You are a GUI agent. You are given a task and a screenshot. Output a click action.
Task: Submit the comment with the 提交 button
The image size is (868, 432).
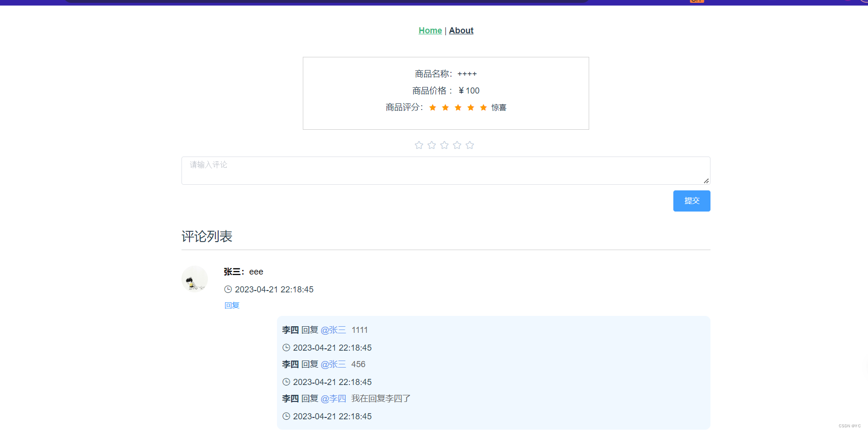point(692,201)
